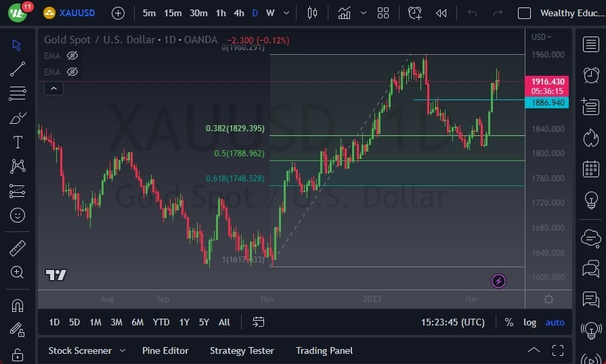This screenshot has width=606, height=364.
Task: Set chart range to 5D
Action: tap(74, 322)
